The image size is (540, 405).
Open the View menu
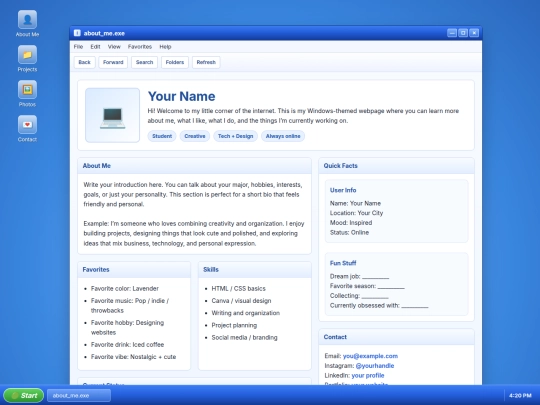point(114,46)
